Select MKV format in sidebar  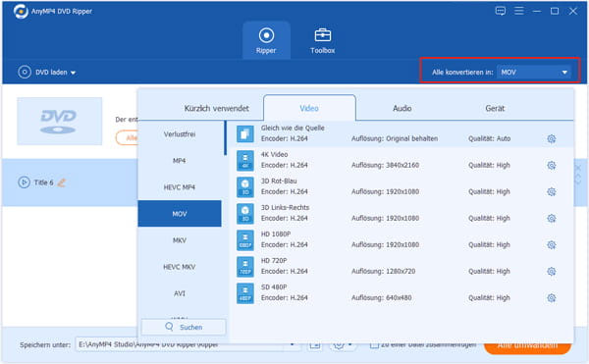180,240
